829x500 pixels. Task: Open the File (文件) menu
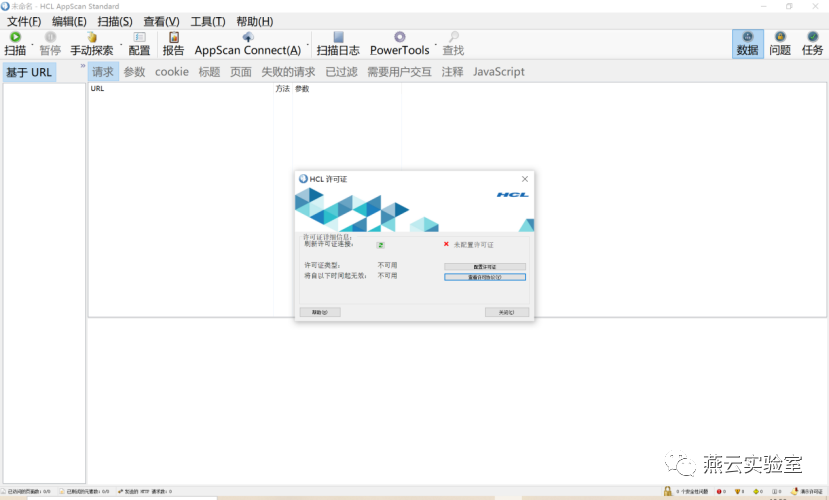pyautogui.click(x=24, y=22)
